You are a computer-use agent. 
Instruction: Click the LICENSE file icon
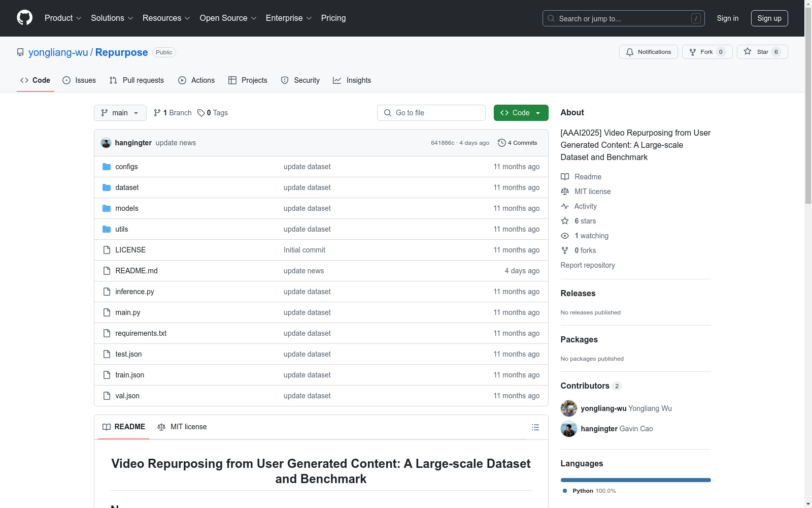click(107, 250)
